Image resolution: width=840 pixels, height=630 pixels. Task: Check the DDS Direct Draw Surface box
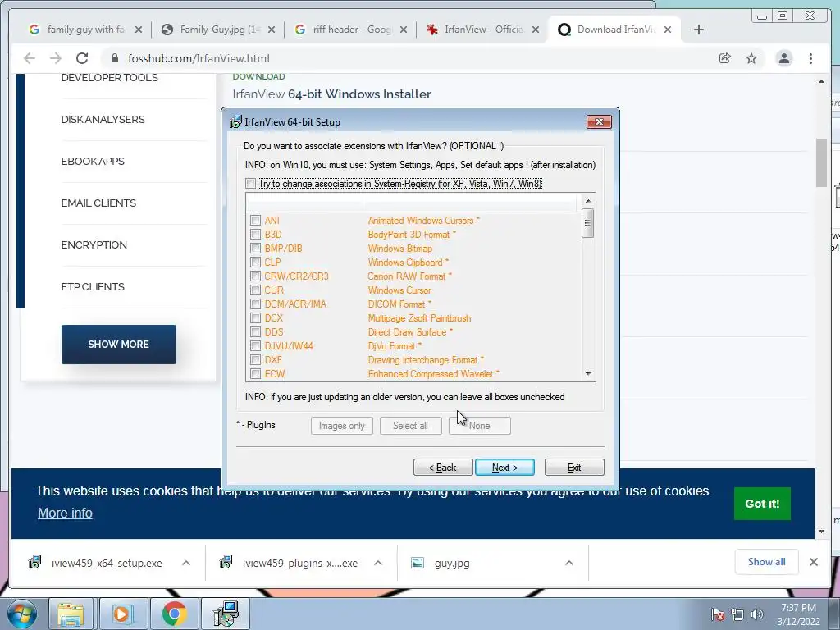[x=256, y=331]
